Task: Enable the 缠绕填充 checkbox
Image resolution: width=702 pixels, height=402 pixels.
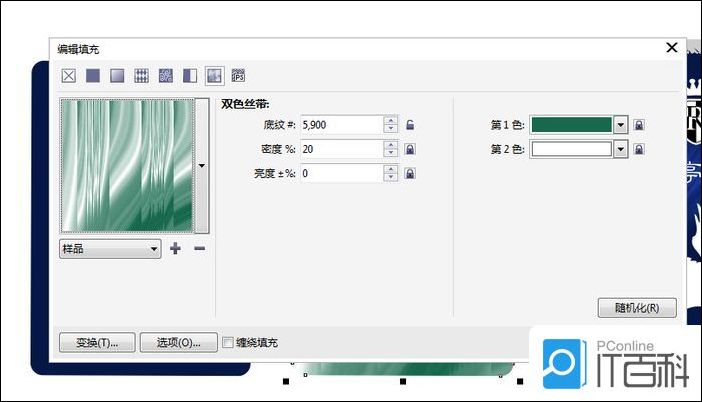Action: [x=228, y=343]
